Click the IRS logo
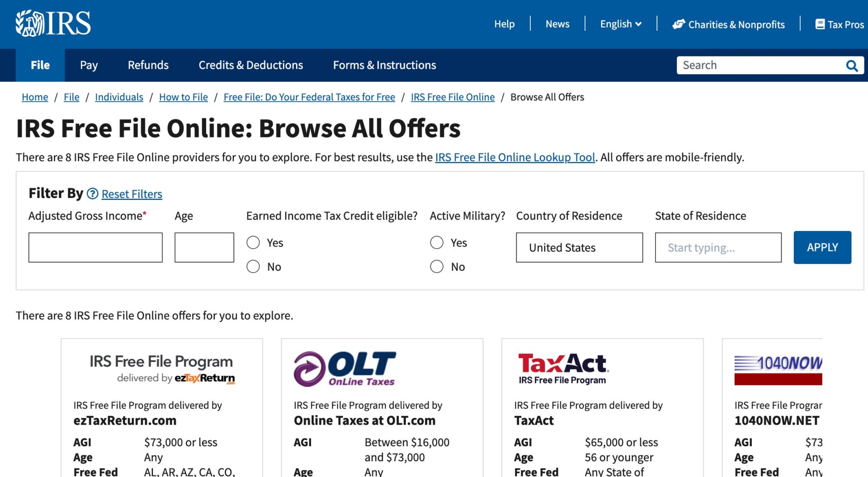This screenshot has height=477, width=868. [53, 23]
